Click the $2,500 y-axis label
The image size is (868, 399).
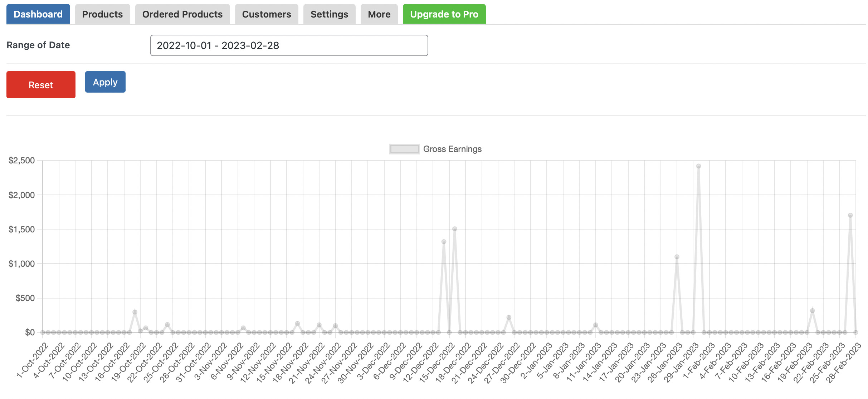tap(22, 161)
